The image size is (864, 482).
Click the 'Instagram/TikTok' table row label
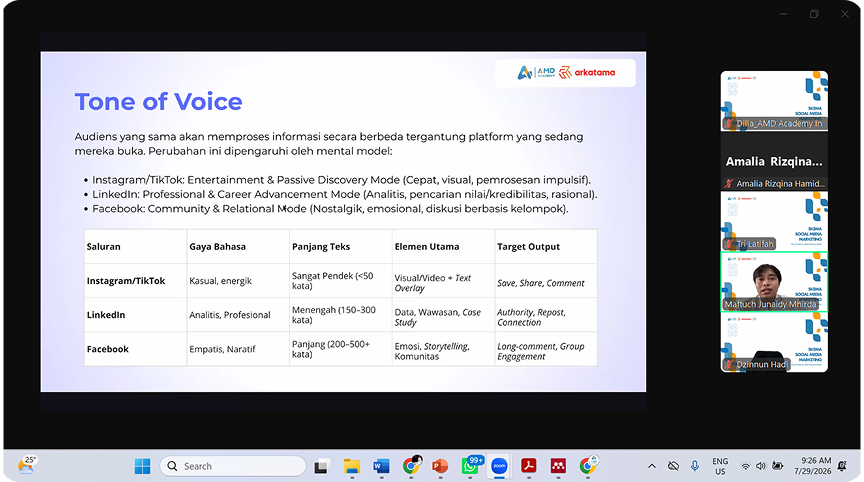click(x=126, y=281)
